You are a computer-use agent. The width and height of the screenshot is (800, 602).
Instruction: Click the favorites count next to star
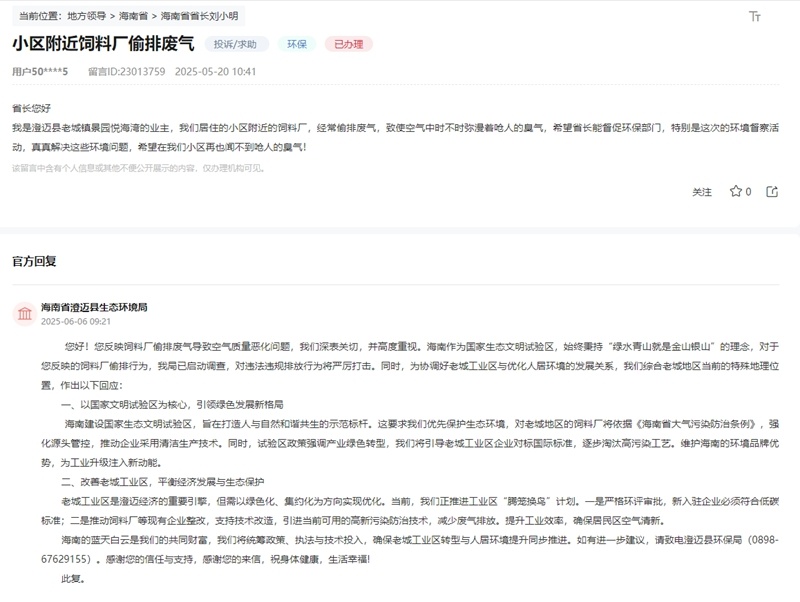(748, 191)
